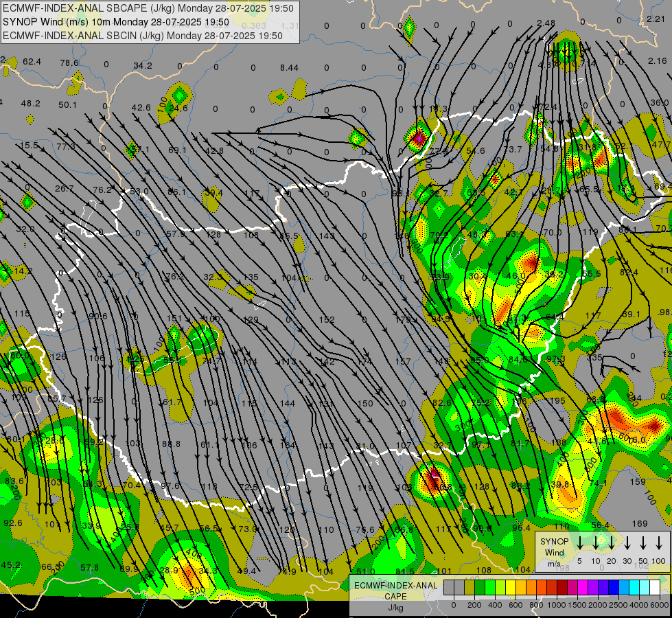This screenshot has width=672, height=618.
Task: Pick the white CAPE legend swatch
Action: point(654,588)
